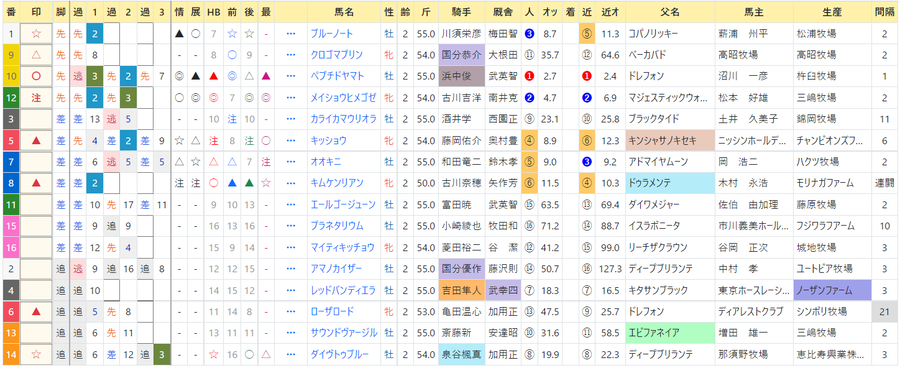This screenshot has width=900, height=368.
Task: Open the '...' menu for エールゴージューン
Action: (x=290, y=204)
